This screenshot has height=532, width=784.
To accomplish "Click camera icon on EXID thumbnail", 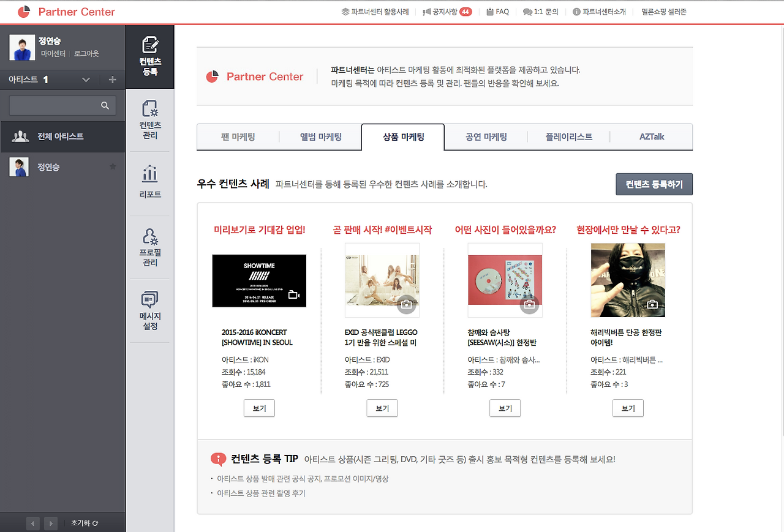I will [406, 304].
